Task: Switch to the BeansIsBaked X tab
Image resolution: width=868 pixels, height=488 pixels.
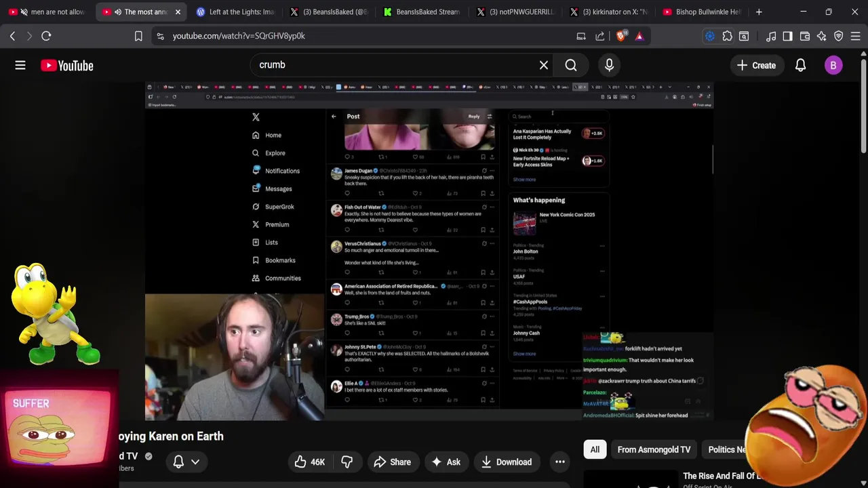Action: pos(328,12)
